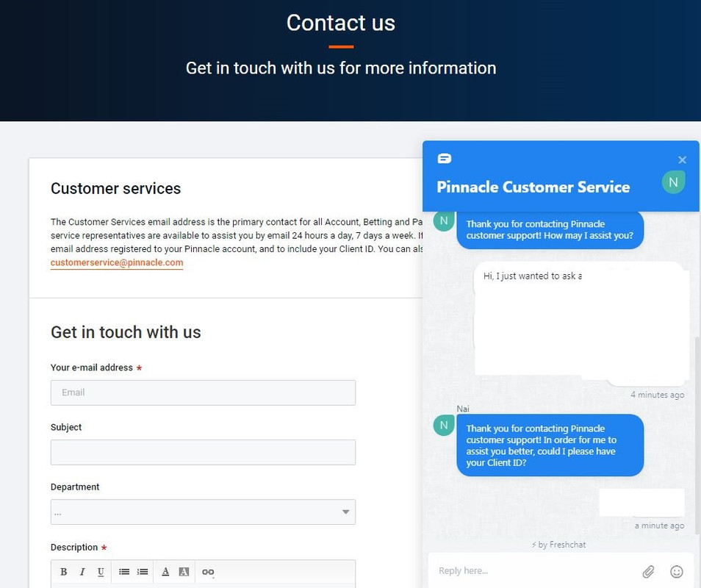The width and height of the screenshot is (701, 588).
Task: Click the 'Get in touch with us' form heading
Action: coord(126,332)
